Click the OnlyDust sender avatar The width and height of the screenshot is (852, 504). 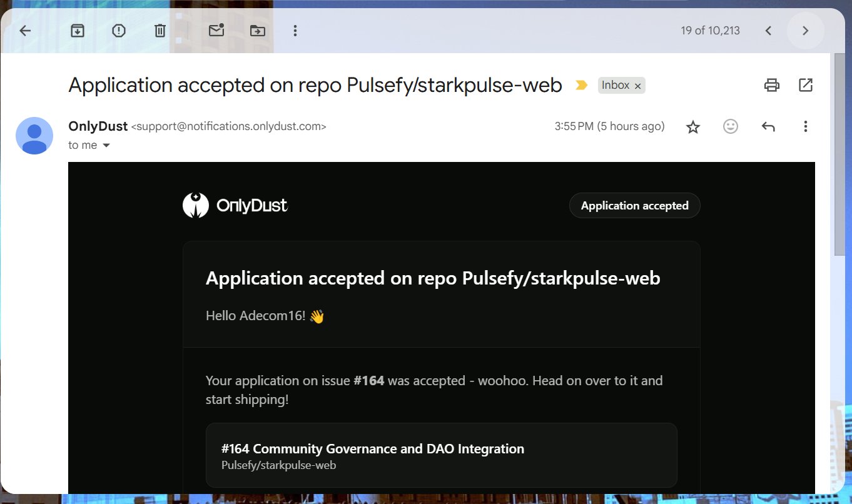pyautogui.click(x=34, y=136)
